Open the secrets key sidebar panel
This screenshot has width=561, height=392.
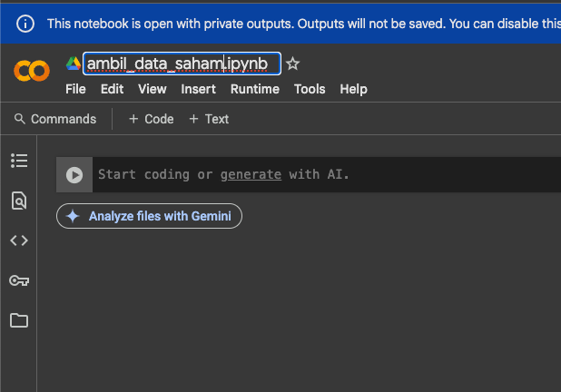19,280
